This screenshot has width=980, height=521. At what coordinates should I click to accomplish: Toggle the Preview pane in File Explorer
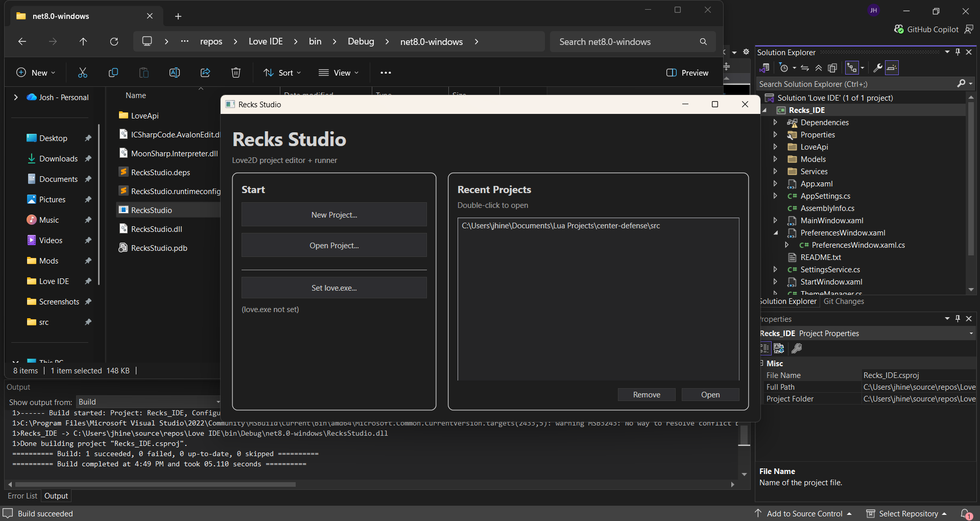[687, 73]
